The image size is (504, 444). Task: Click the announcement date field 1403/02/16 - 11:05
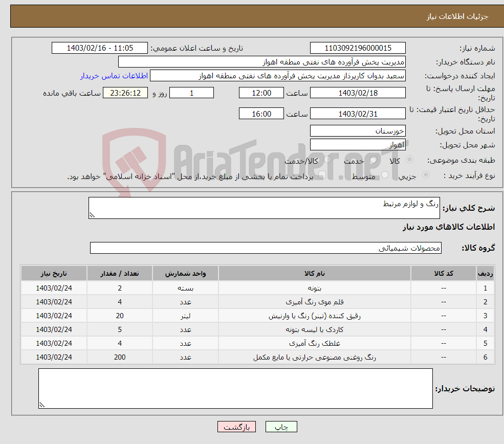[100, 48]
